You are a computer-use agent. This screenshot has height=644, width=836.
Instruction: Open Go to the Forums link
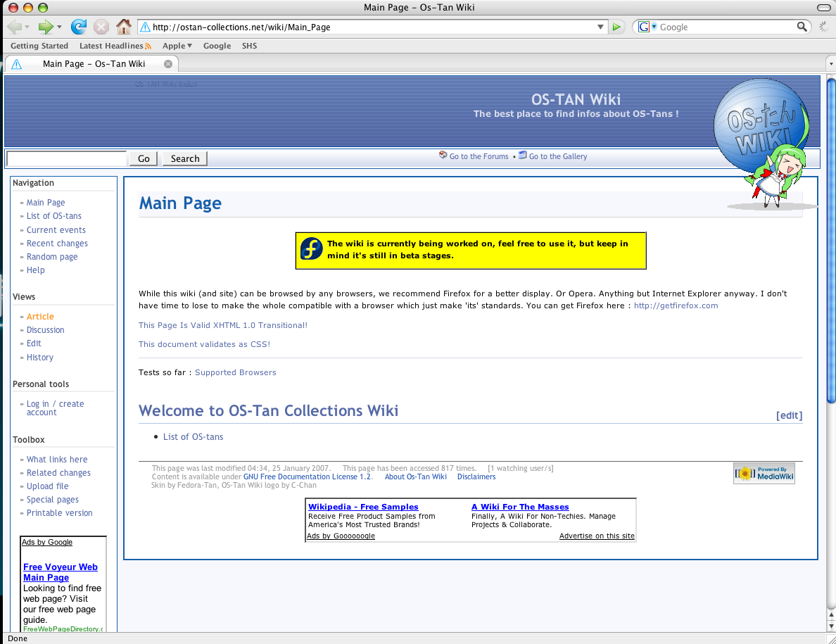[479, 156]
